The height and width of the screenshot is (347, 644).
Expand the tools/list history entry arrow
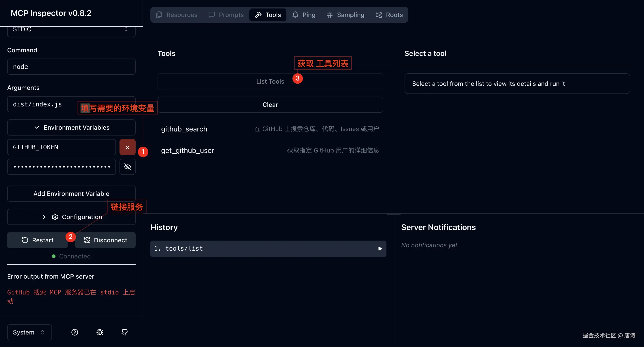pyautogui.click(x=380, y=249)
